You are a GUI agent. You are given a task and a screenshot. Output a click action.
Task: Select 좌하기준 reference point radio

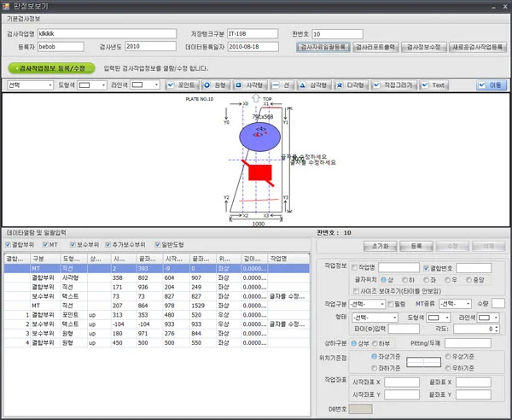[x=375, y=368]
